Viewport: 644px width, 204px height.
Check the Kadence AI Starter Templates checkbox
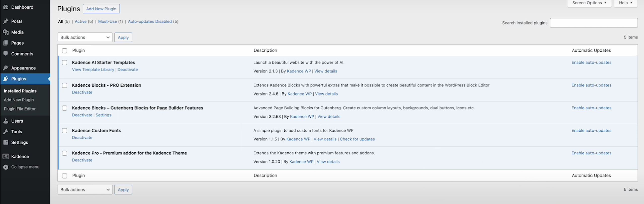[x=65, y=63]
